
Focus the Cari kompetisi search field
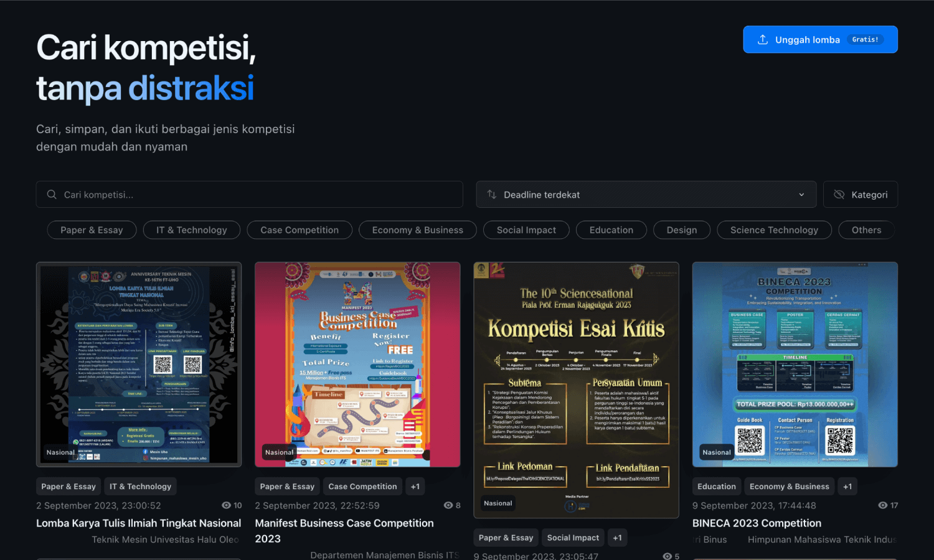pyautogui.click(x=249, y=195)
